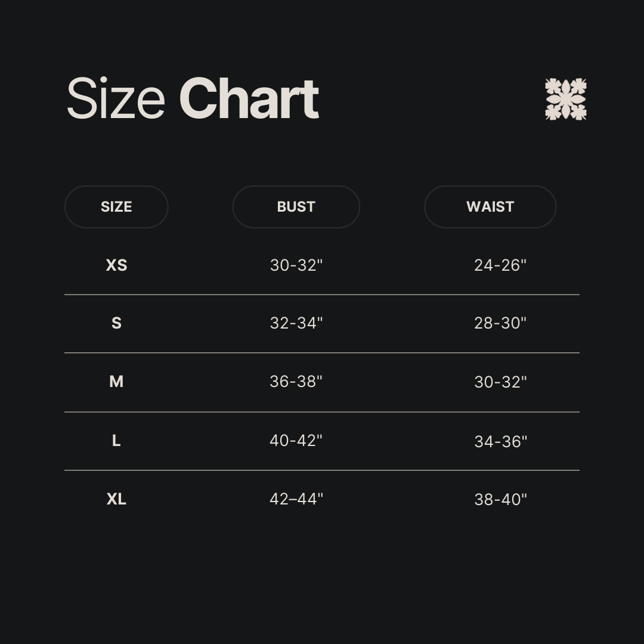
Task: Select the XL size label
Action: (116, 499)
